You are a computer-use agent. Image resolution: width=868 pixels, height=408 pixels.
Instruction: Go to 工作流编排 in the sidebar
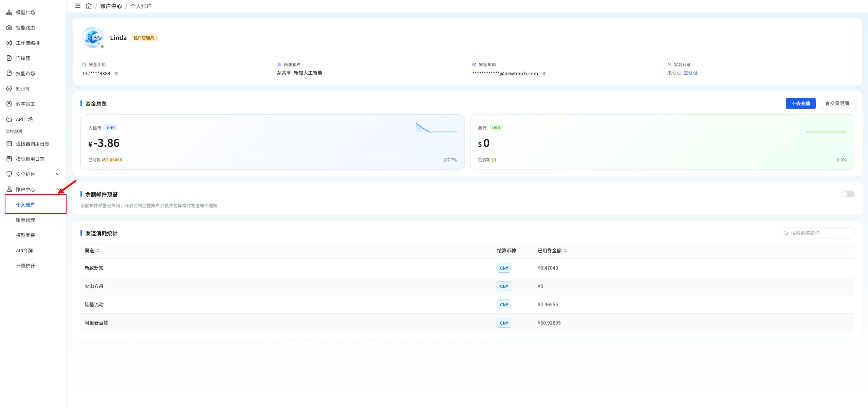(x=28, y=43)
